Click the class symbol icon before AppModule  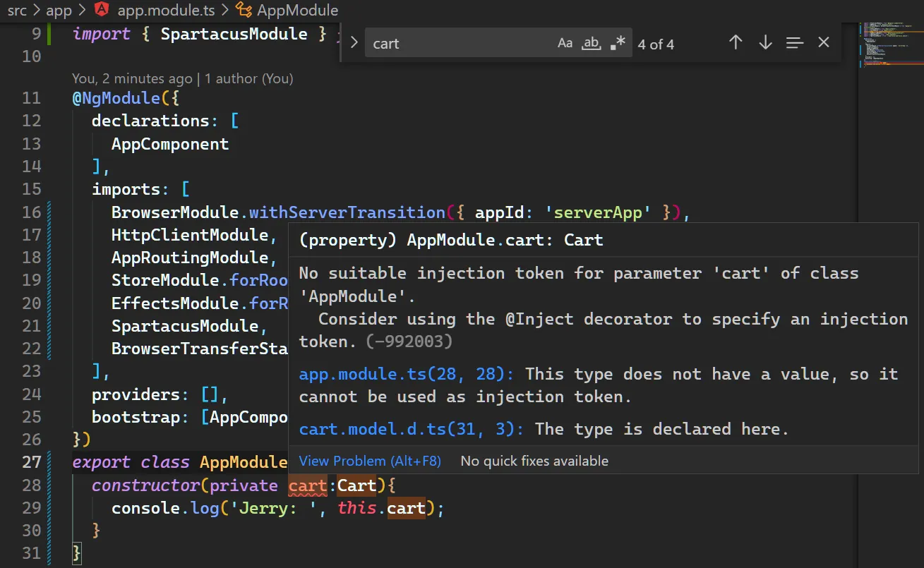244,10
